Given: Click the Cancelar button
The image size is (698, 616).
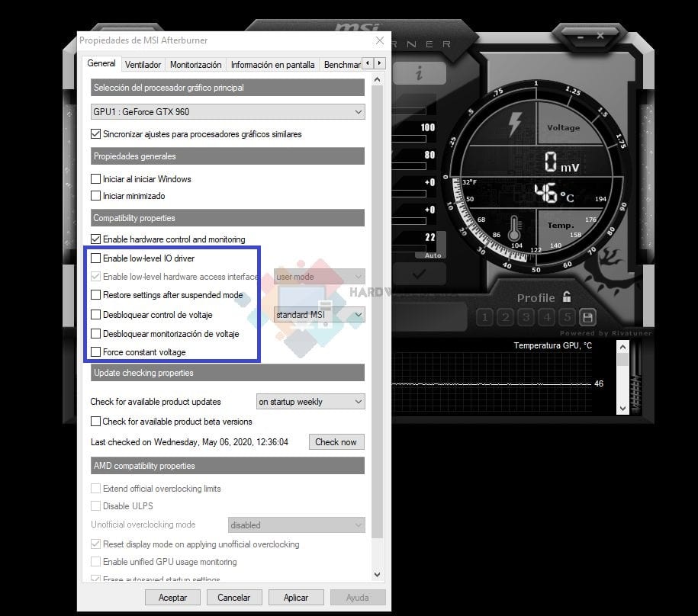Looking at the screenshot, I should point(234,597).
